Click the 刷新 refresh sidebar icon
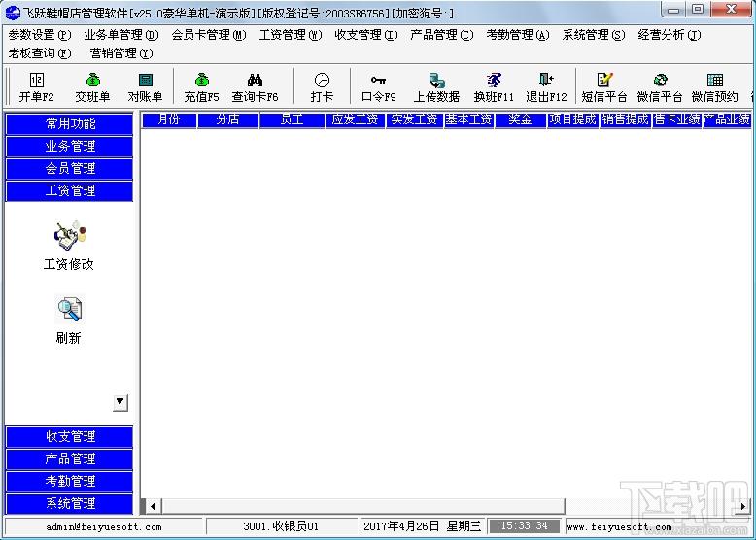Screen dimensions: 756x540 [68, 320]
